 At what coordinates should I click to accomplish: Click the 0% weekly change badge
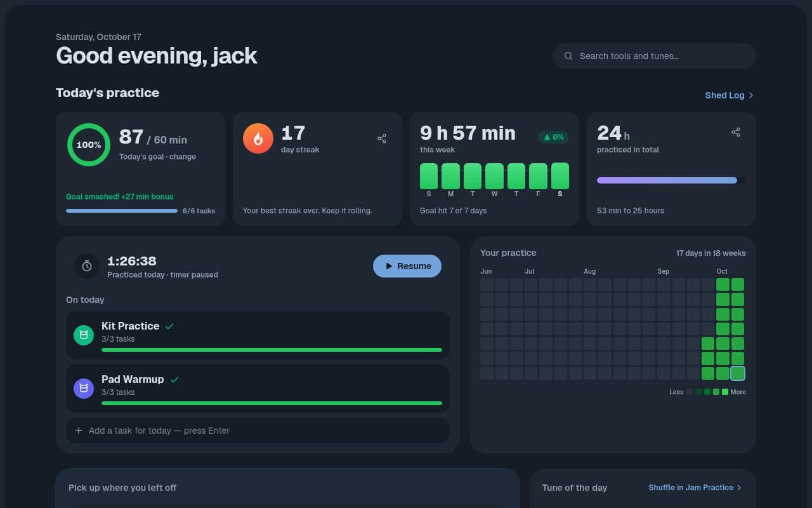pyautogui.click(x=554, y=137)
